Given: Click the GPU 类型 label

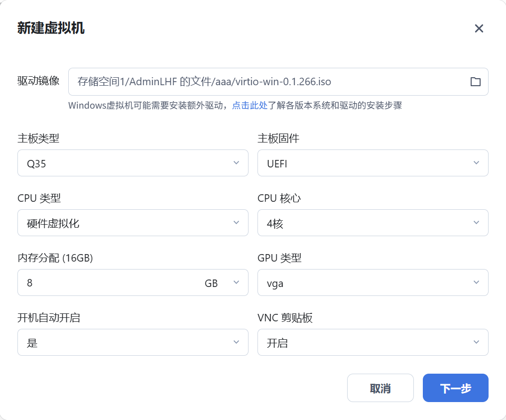Looking at the screenshot, I should [279, 258].
